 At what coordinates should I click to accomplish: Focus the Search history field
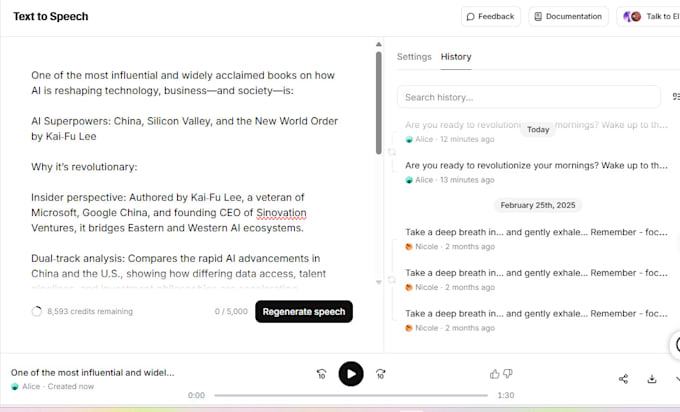[528, 97]
